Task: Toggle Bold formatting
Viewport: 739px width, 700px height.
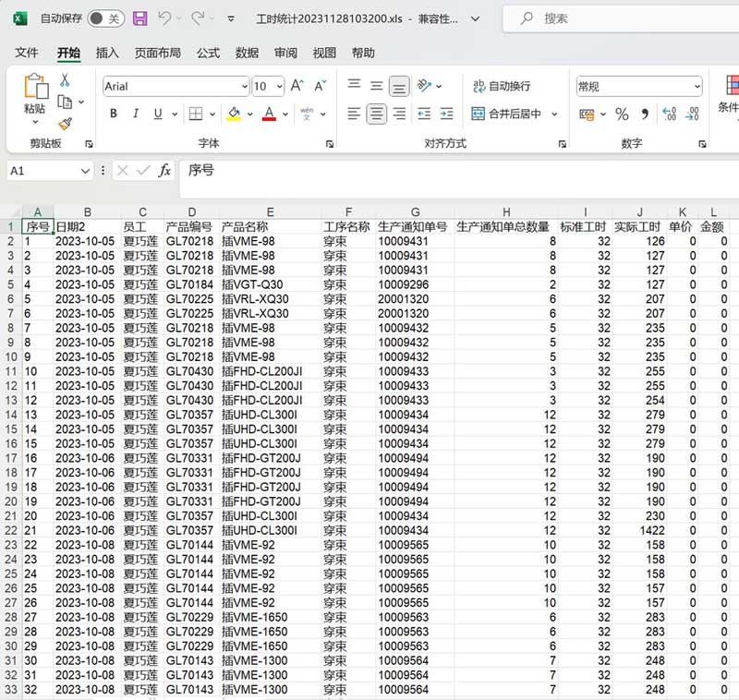Action: coord(114,115)
